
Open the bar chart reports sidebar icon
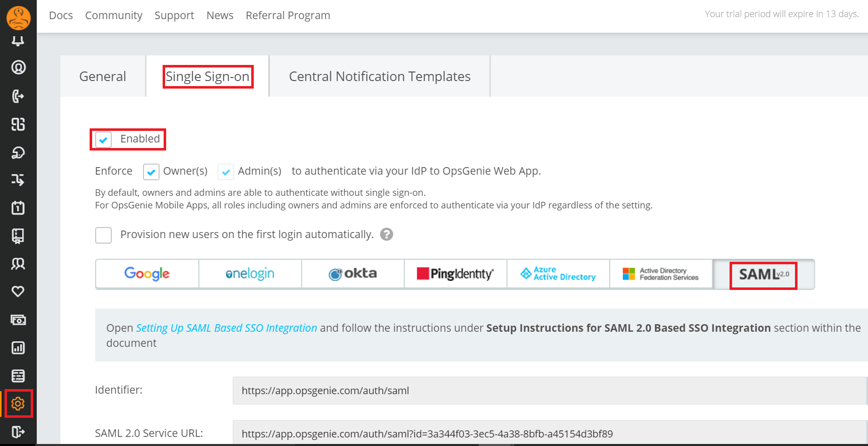(18, 348)
